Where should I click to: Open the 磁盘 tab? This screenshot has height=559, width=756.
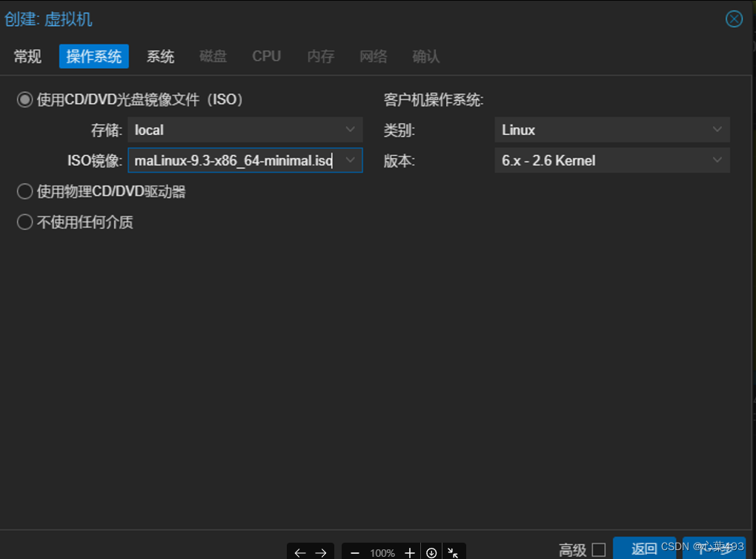click(x=213, y=56)
